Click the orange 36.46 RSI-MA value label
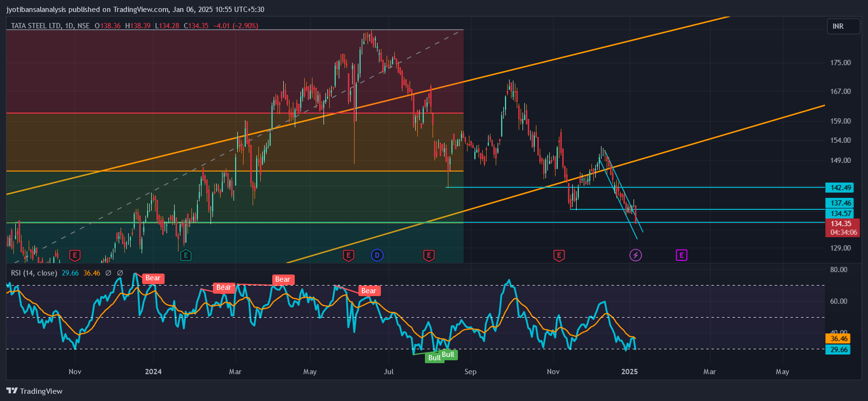 click(838, 339)
